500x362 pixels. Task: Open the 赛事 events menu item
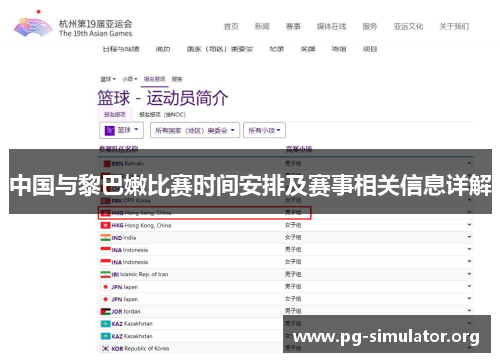293,26
